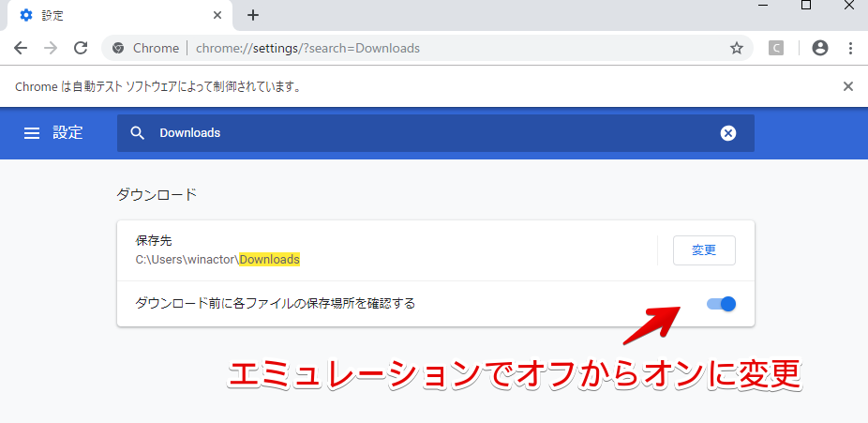
Task: Minimize the Chrome window
Action: coord(763,5)
